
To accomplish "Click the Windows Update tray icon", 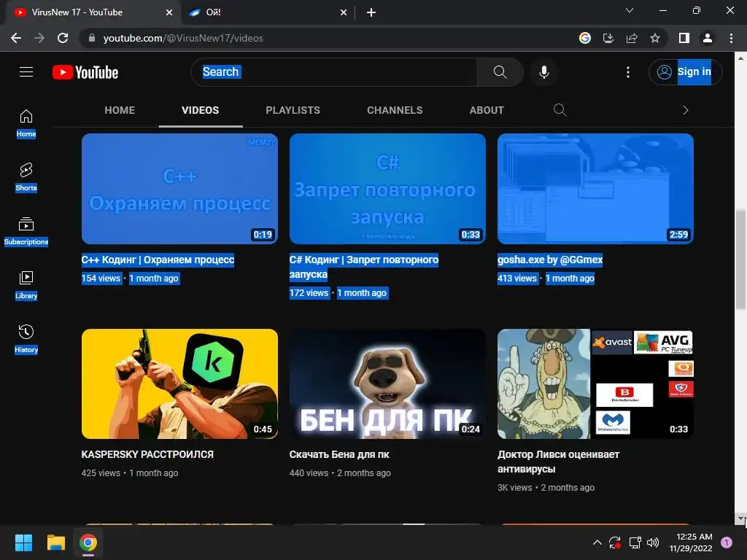I will click(x=615, y=542).
